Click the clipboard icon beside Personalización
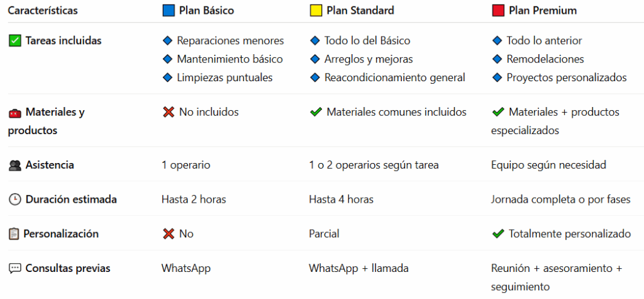Screen dimensions: 644x299 (x=14, y=234)
